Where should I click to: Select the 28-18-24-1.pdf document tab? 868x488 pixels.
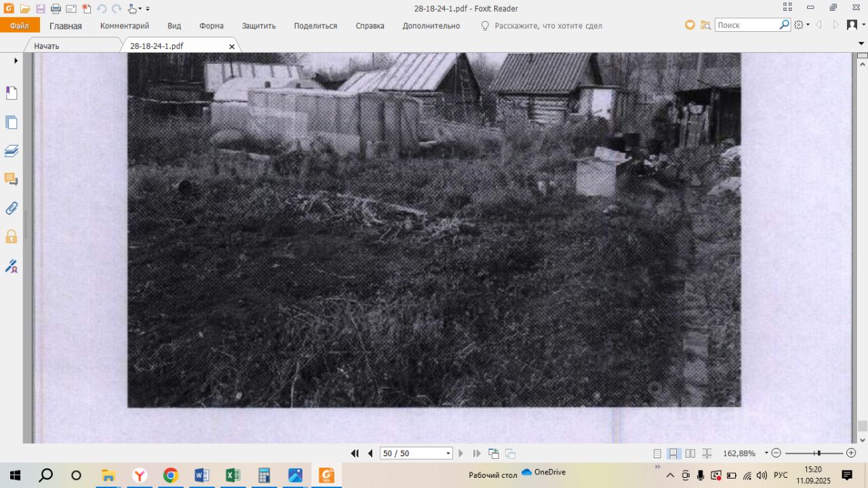click(x=157, y=46)
